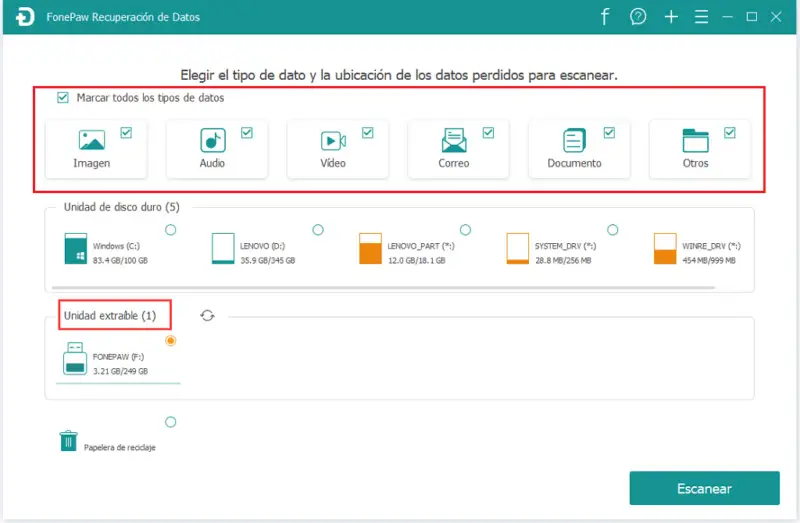
Task: Uncheck the Imagen checkbox
Action: [x=126, y=133]
